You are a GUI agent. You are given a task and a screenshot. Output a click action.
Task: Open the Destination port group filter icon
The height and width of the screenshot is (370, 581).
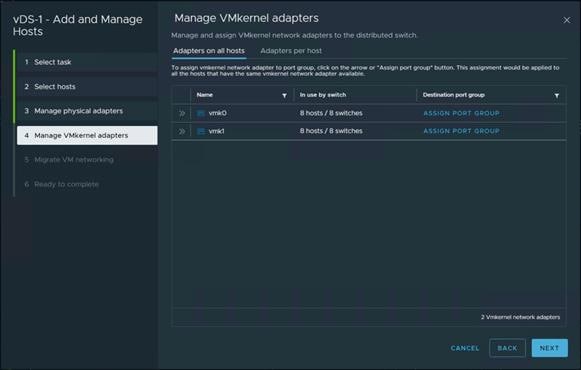[557, 96]
